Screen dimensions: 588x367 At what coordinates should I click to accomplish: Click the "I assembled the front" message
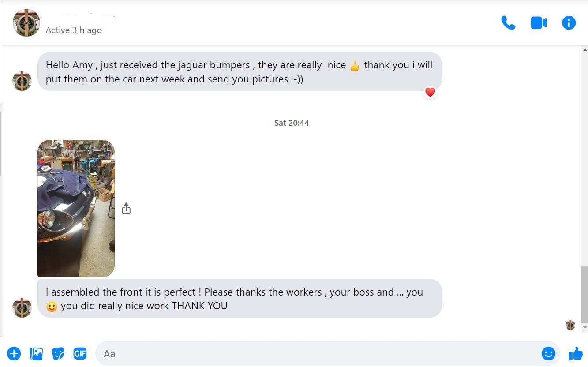point(240,299)
